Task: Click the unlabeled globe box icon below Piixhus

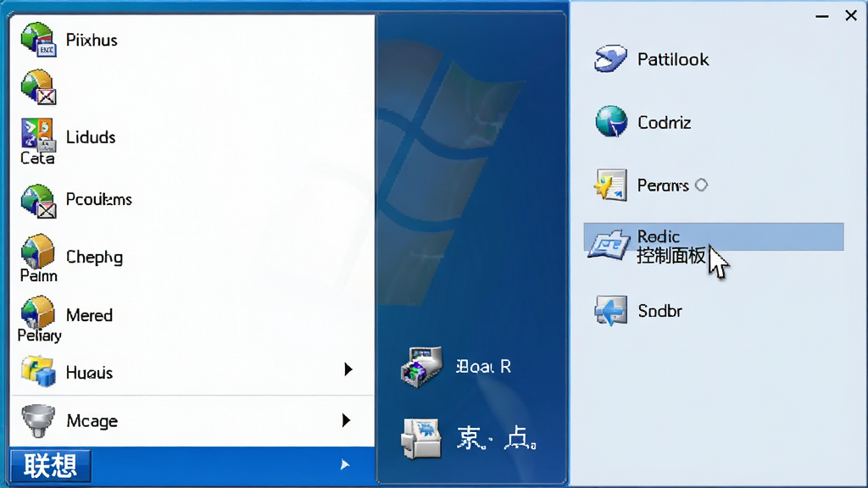Action: tap(38, 87)
